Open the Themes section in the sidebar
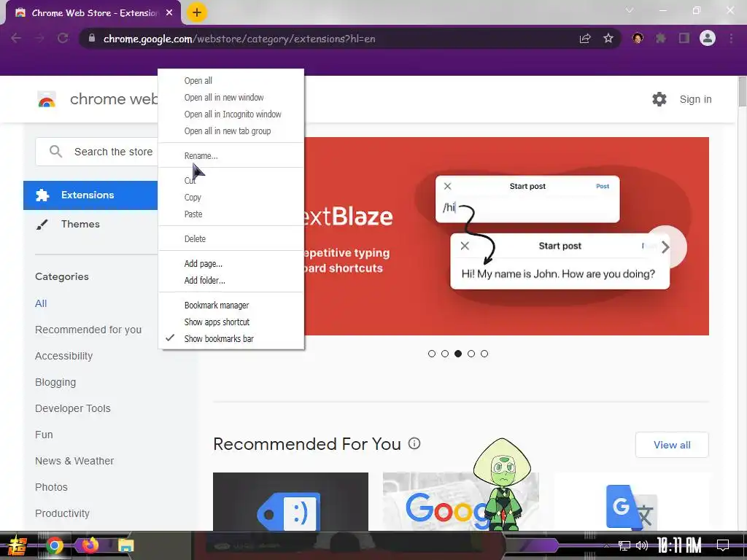Image resolution: width=747 pixels, height=560 pixels. click(80, 224)
